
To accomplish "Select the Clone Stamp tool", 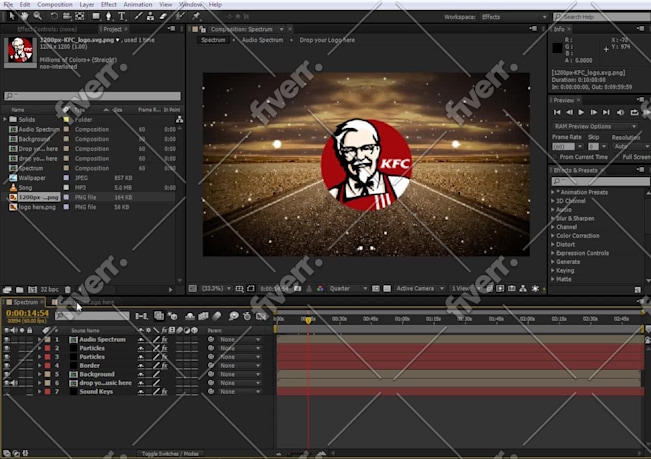I will click(150, 16).
